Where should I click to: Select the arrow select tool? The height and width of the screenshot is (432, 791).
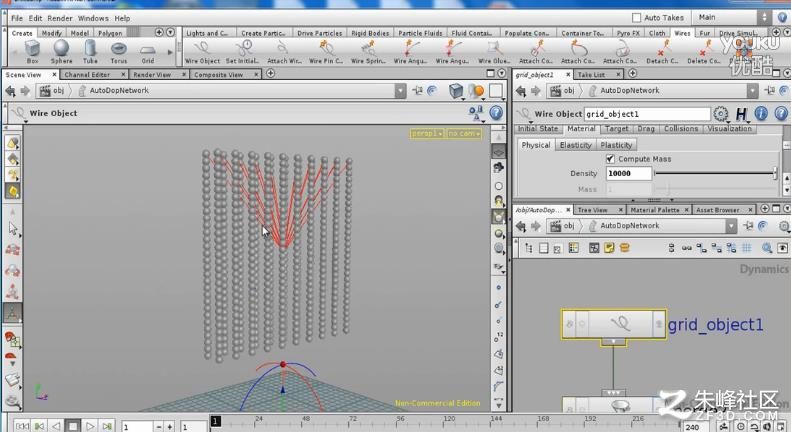point(13,228)
